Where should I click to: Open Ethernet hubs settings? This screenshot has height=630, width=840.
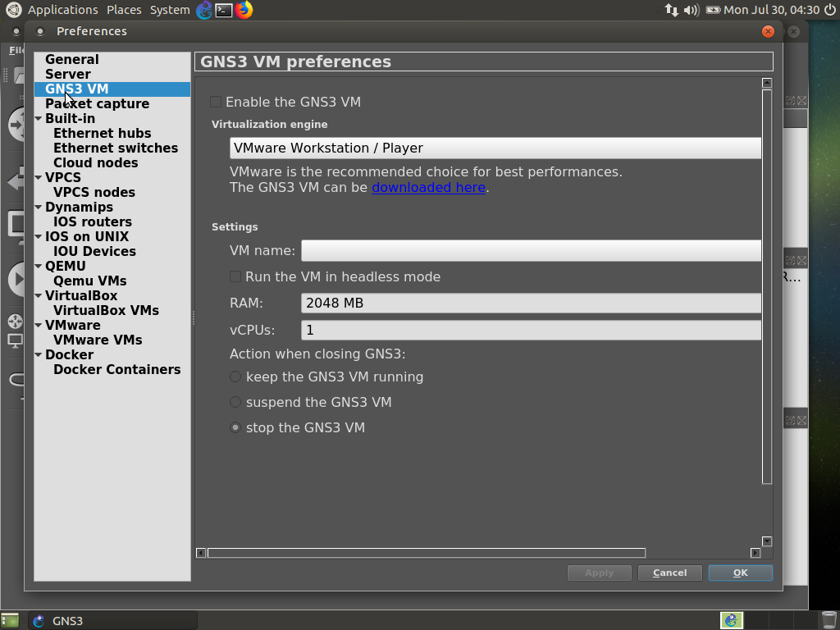tap(102, 133)
